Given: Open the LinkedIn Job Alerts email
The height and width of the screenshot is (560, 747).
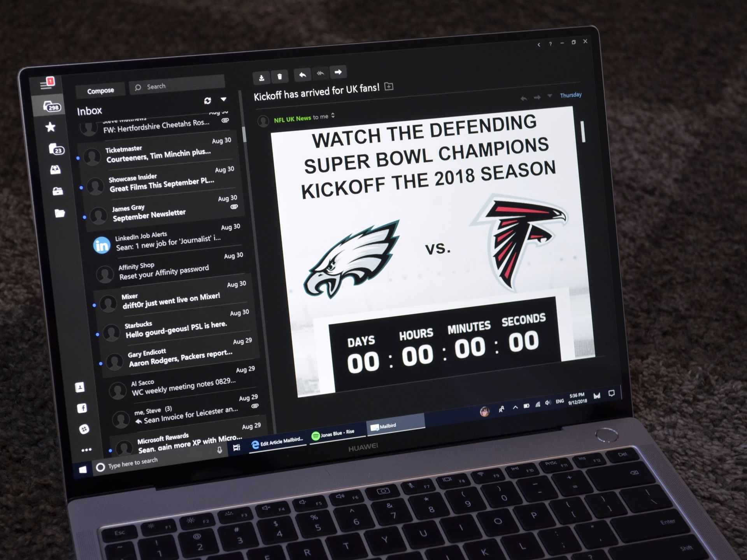Looking at the screenshot, I should (x=159, y=243).
